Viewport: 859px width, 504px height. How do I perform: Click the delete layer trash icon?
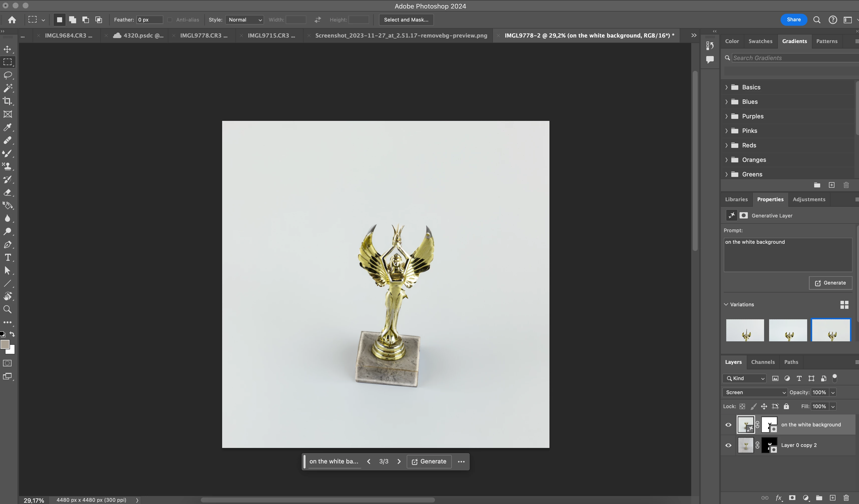[846, 498]
